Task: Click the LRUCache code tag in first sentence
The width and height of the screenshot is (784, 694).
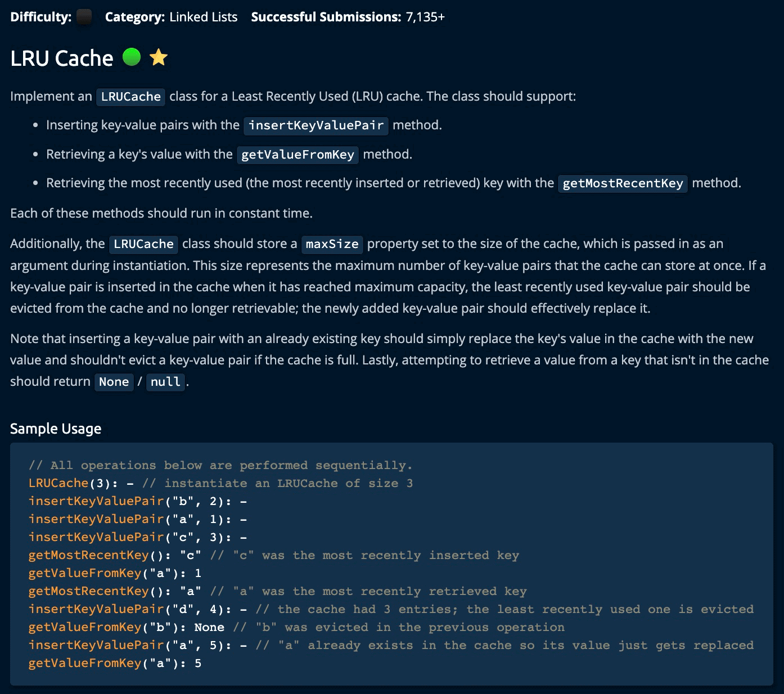Action: (x=131, y=97)
